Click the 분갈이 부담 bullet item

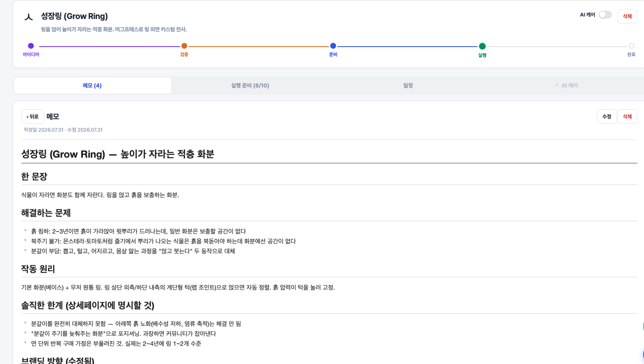point(133,251)
